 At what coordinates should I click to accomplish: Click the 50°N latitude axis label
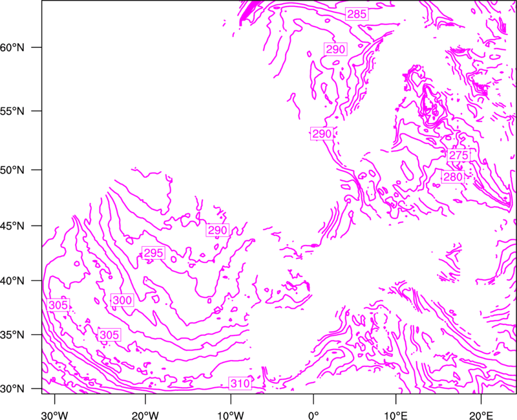pos(12,170)
